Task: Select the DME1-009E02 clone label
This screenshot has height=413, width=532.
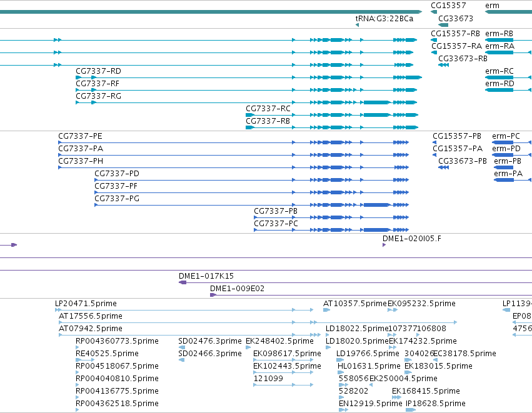Action: click(237, 289)
